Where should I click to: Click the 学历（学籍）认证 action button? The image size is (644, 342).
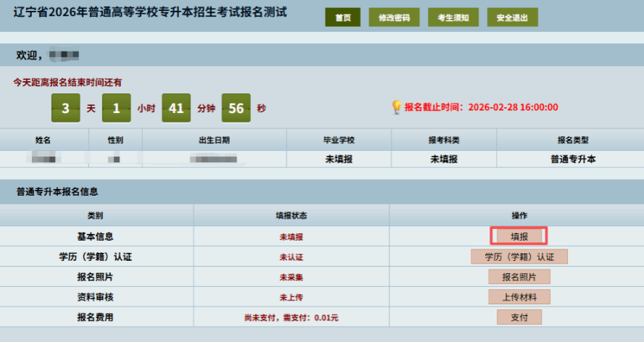click(x=519, y=256)
